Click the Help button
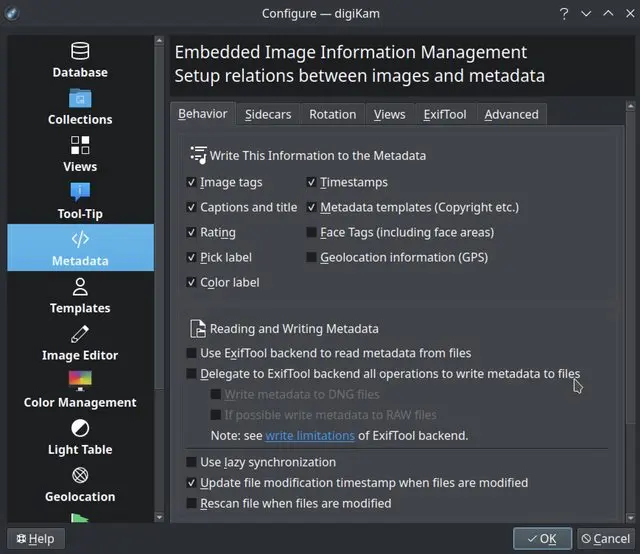Screen dimensions: 640x554 coord(36,539)
